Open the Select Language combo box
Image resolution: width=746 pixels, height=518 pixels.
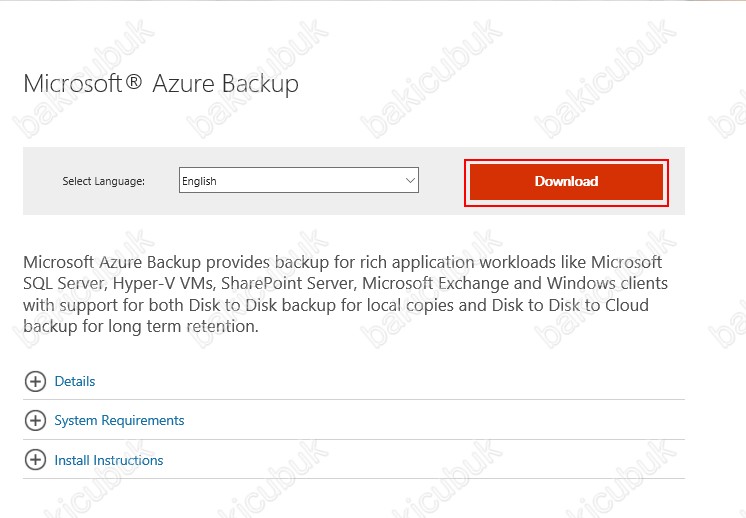point(299,180)
